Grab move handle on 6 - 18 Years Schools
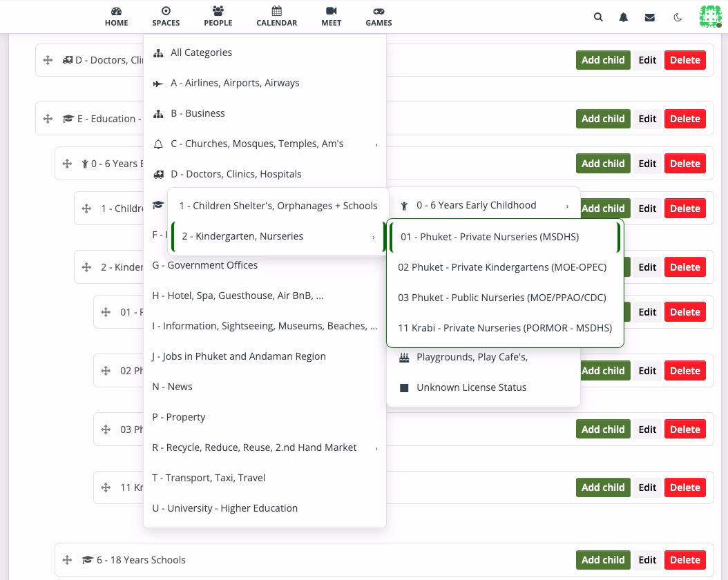Screen dimensions: 728x580 tap(67, 560)
